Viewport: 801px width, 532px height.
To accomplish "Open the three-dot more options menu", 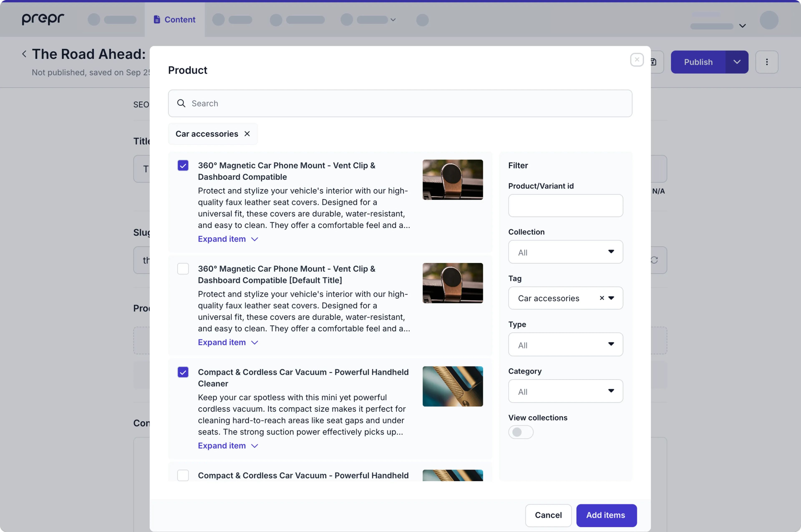I will pyautogui.click(x=767, y=62).
